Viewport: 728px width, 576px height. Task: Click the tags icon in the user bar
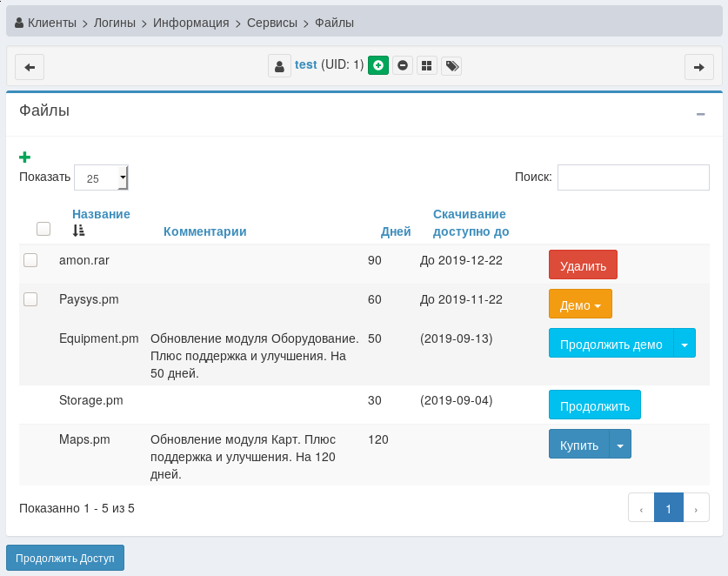[451, 65]
